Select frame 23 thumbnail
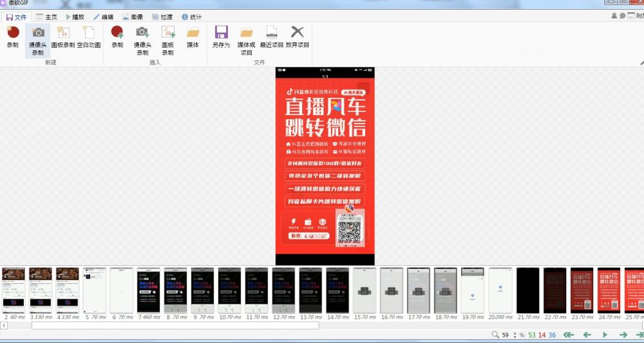644x343 pixels. pyautogui.click(x=582, y=291)
